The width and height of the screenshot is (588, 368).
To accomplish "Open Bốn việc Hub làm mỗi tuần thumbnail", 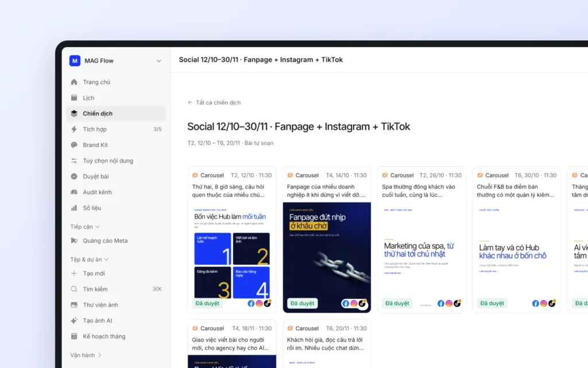I will (232, 257).
